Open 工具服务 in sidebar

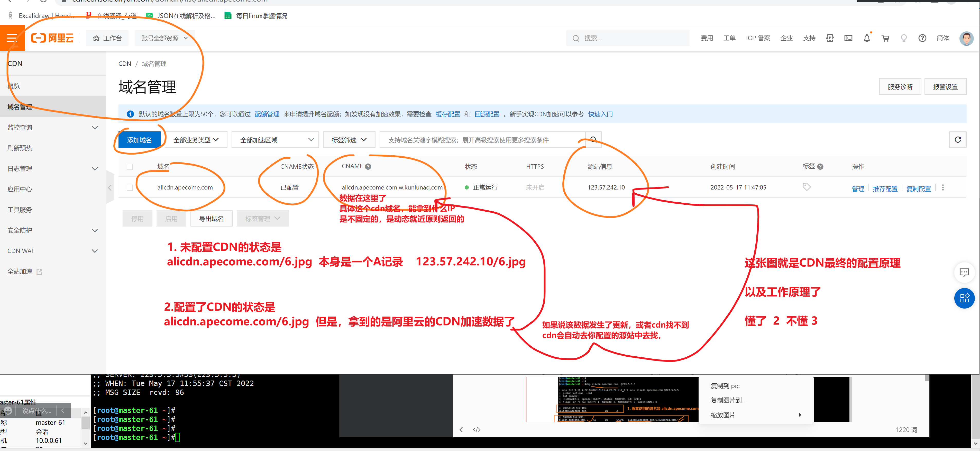point(53,210)
